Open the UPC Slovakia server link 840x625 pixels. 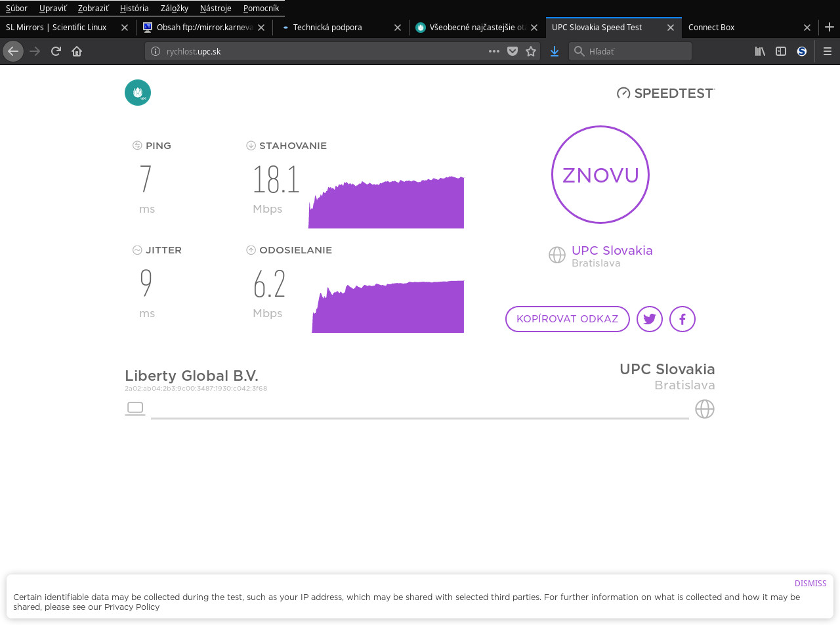(612, 250)
